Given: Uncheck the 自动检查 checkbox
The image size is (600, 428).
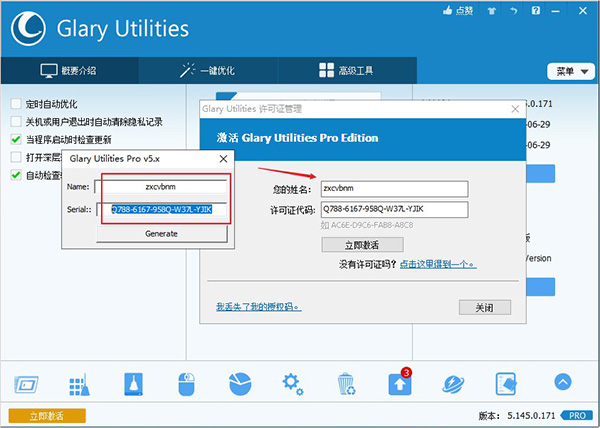Looking at the screenshot, I should (16, 175).
